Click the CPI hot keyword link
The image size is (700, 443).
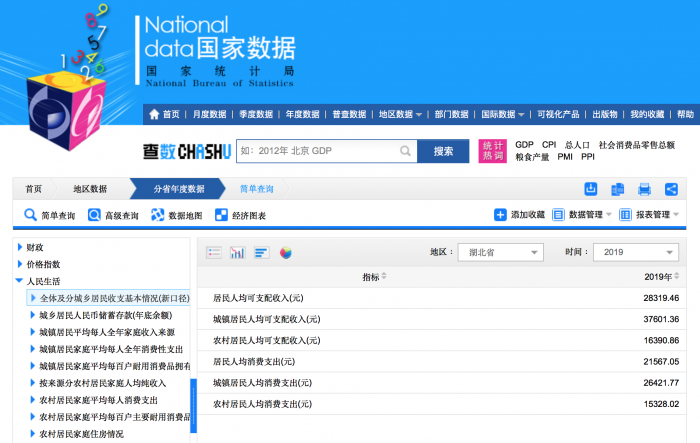pos(549,145)
